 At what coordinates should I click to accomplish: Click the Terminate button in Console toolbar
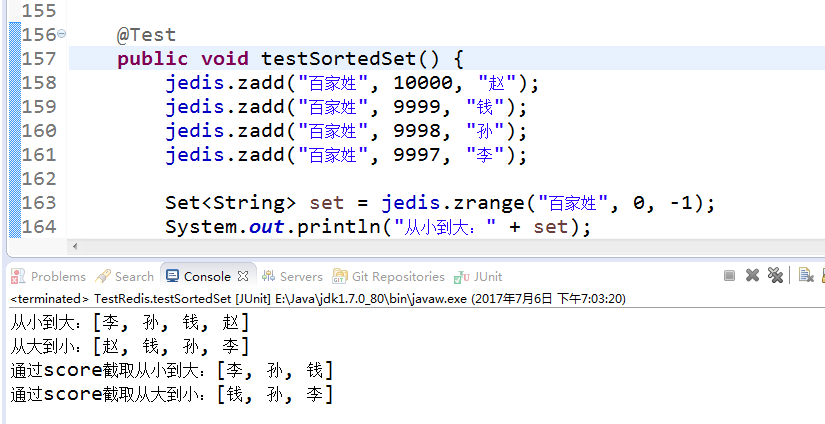point(729,276)
